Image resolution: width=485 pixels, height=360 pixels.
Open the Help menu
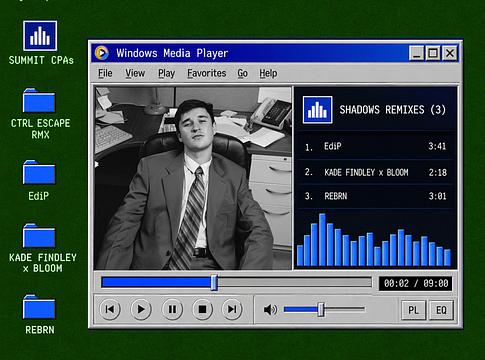268,73
